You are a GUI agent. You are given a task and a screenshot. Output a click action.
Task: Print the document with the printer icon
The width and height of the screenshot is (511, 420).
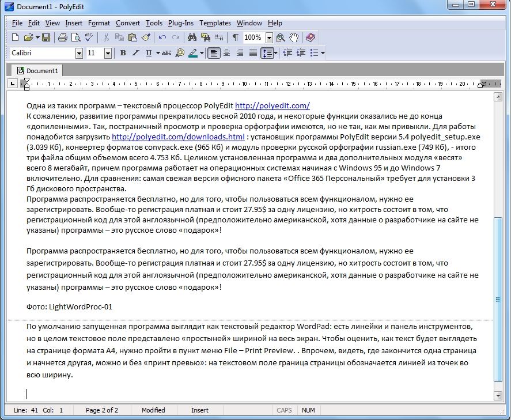(63, 37)
